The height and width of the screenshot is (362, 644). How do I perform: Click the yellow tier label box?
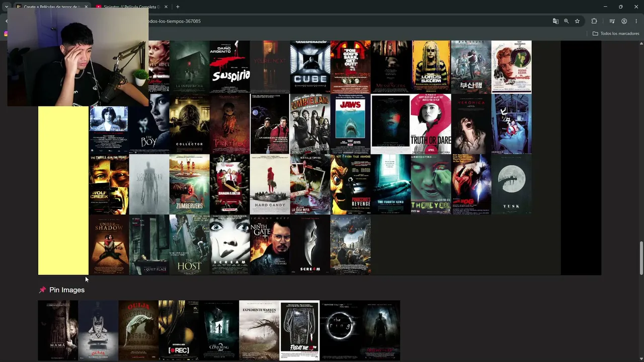point(63,191)
